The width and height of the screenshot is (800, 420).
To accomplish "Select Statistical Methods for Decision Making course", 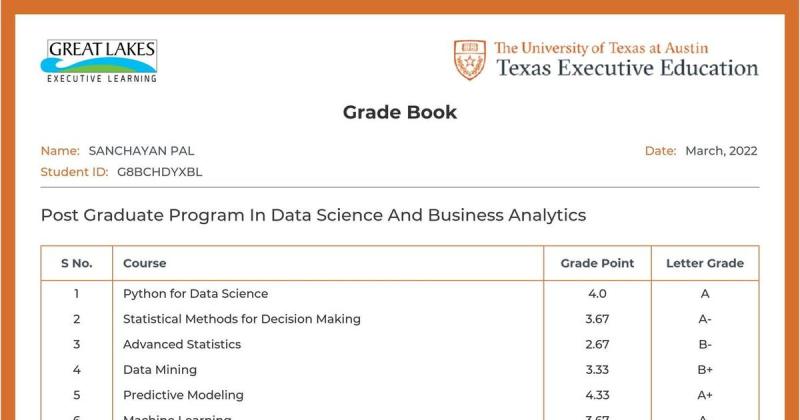I will (241, 319).
